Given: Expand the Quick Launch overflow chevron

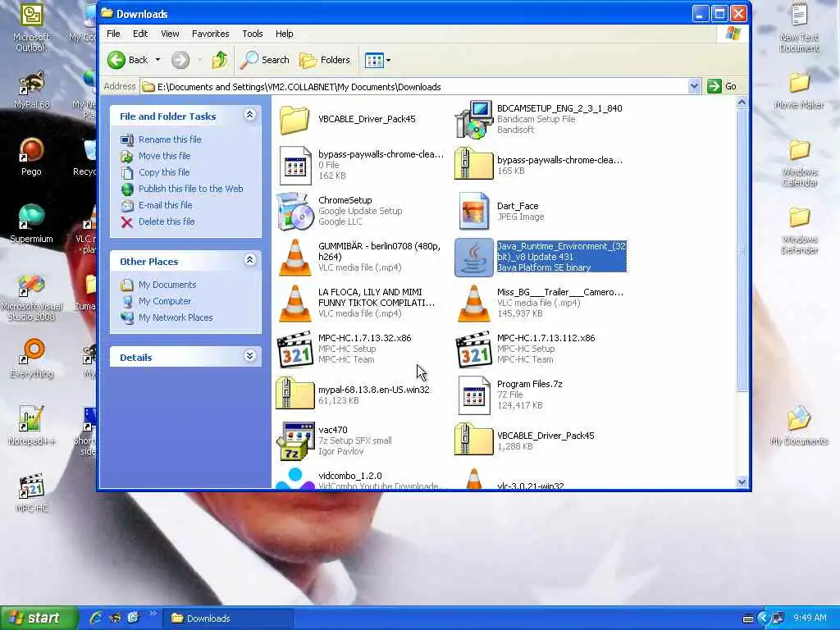Looking at the screenshot, I should [x=153, y=614].
